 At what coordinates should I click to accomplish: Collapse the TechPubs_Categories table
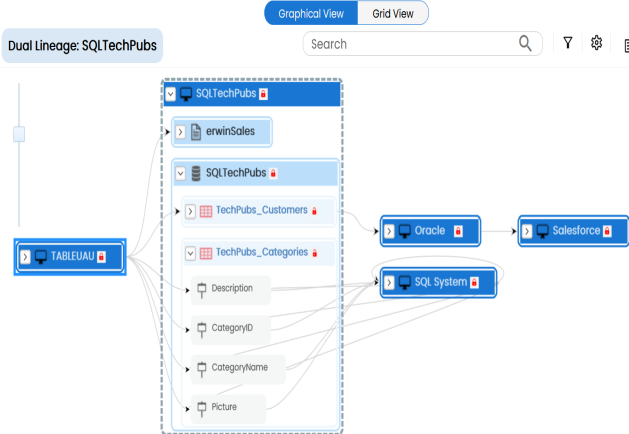190,253
